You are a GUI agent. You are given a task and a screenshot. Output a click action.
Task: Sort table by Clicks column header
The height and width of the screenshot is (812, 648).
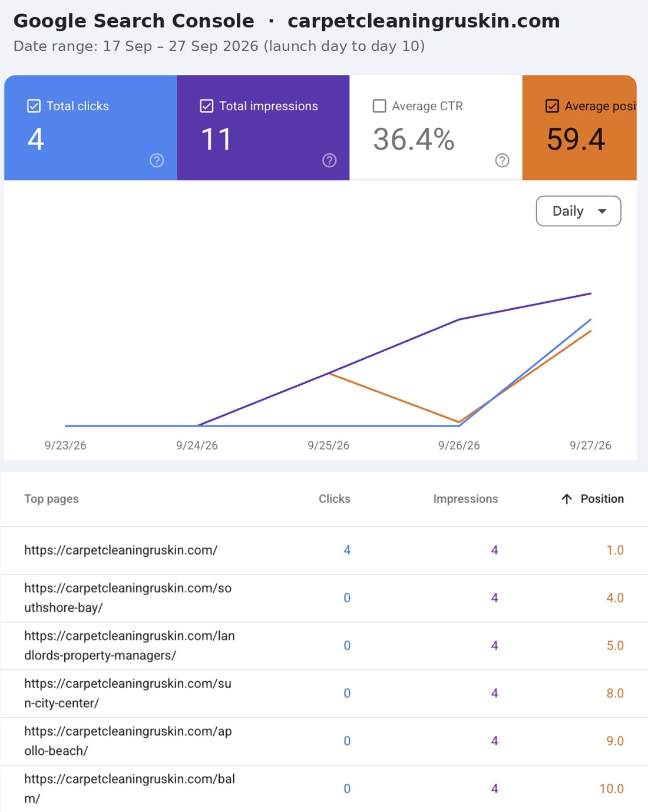(335, 499)
